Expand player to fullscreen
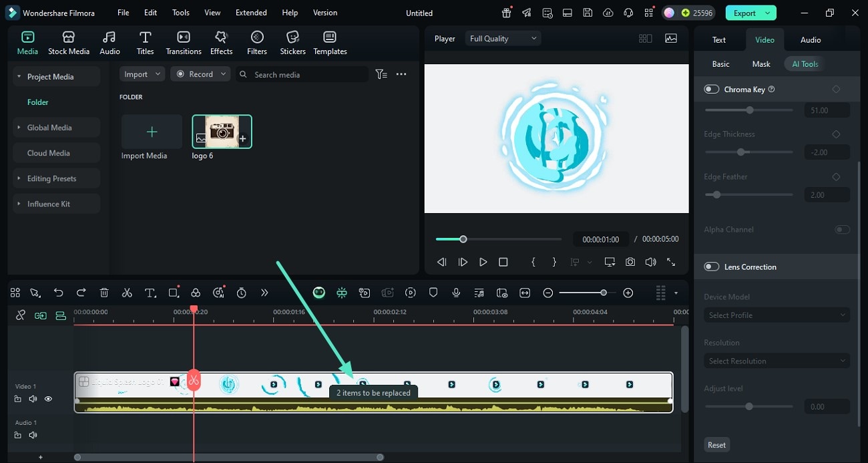Viewport: 868px width, 463px height. click(x=671, y=263)
